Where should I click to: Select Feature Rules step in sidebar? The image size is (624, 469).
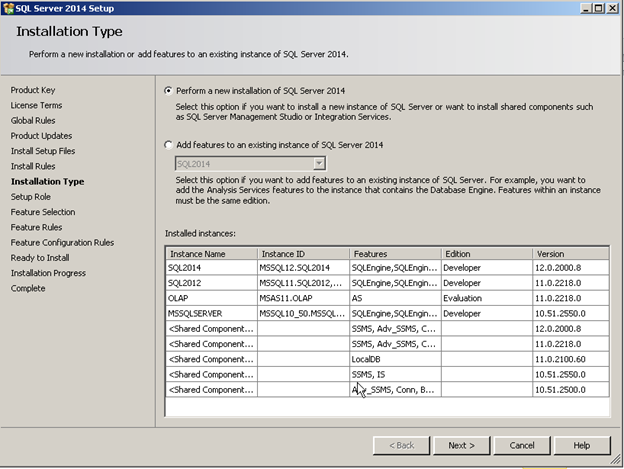(37, 227)
